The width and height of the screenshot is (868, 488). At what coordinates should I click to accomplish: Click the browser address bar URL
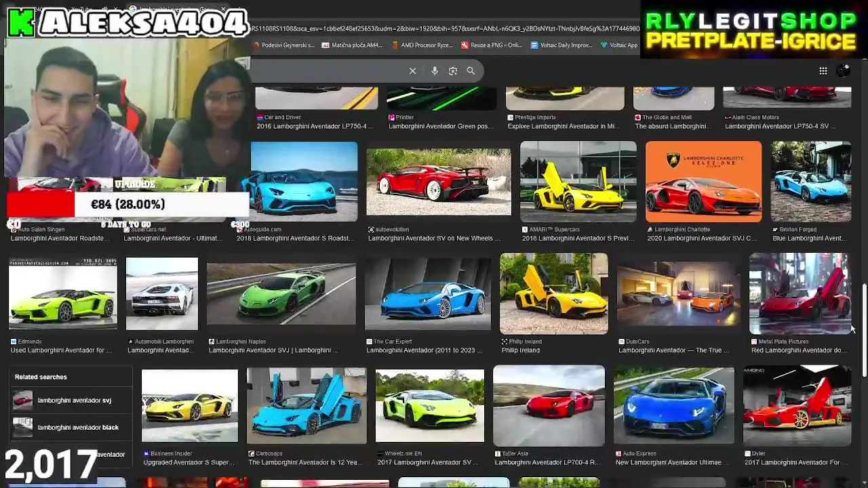tap(445, 28)
